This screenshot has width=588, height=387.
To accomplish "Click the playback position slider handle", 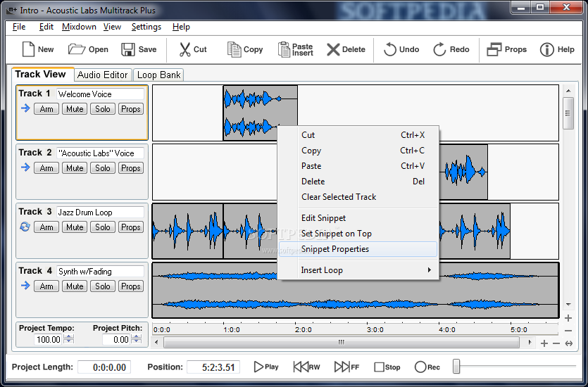I will 456,367.
